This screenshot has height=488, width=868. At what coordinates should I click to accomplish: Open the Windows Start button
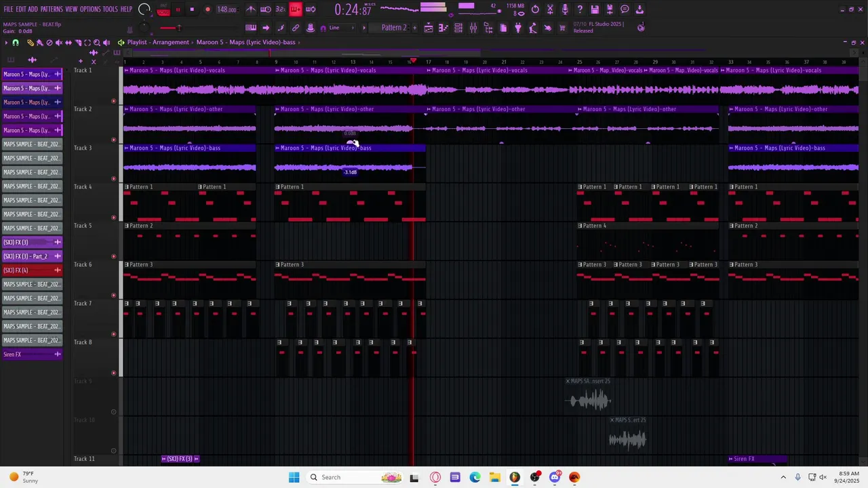(294, 477)
